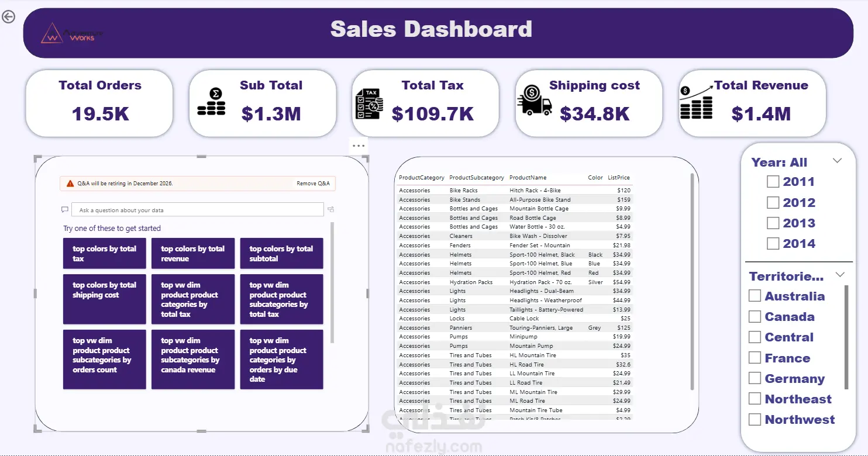Click the product table vertical scrollbar
This screenshot has width=868, height=456.
click(693, 282)
